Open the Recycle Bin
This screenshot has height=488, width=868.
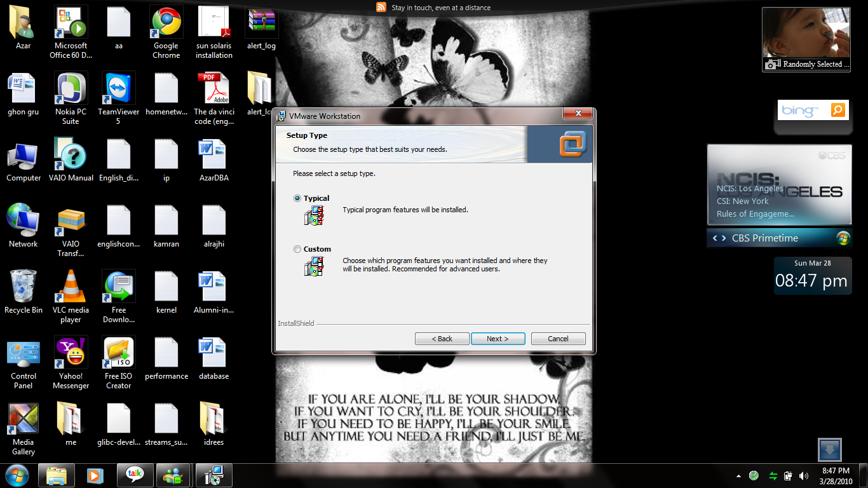coord(24,287)
